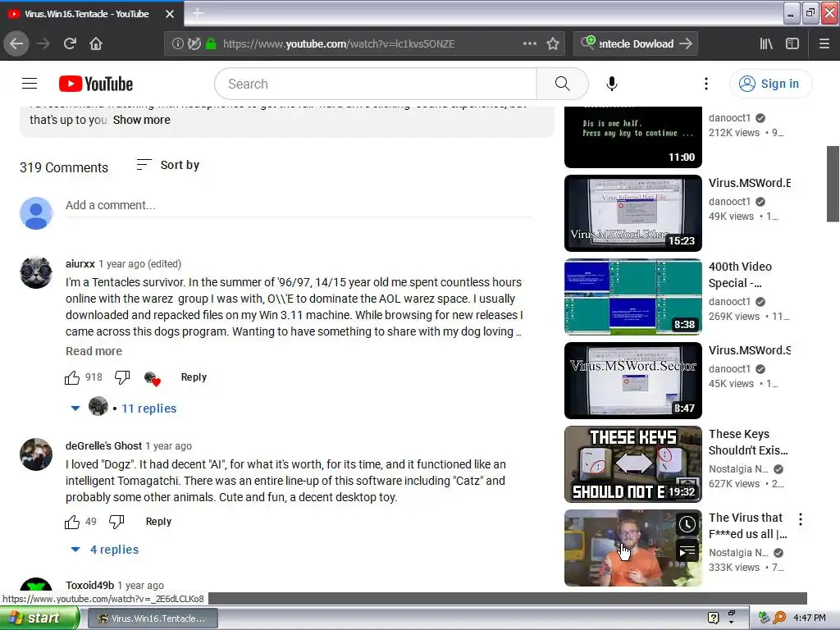This screenshot has width=840, height=630.
Task: Dislike the aiurxx comment
Action: tap(122, 377)
